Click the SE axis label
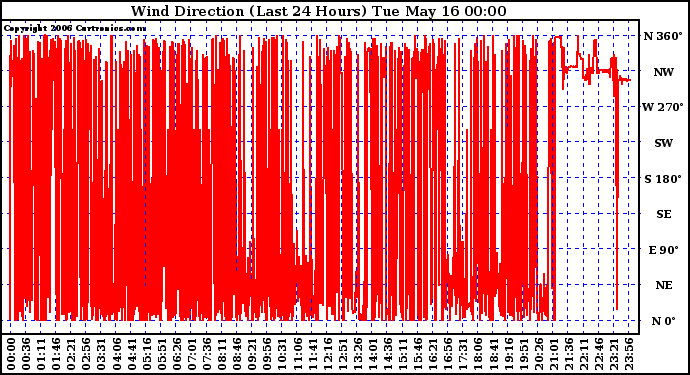Screen dimensions: 690x375 tap(664, 214)
